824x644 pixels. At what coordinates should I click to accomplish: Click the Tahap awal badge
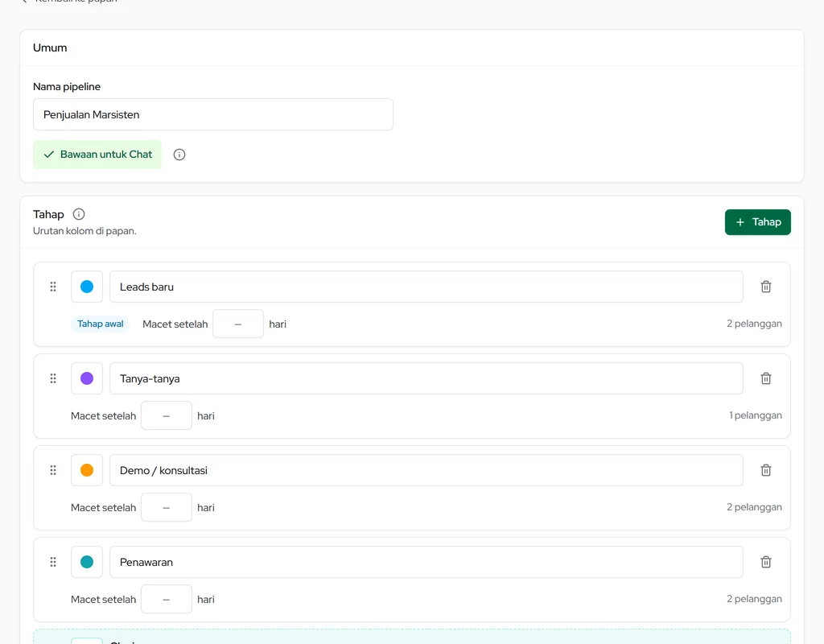(100, 324)
